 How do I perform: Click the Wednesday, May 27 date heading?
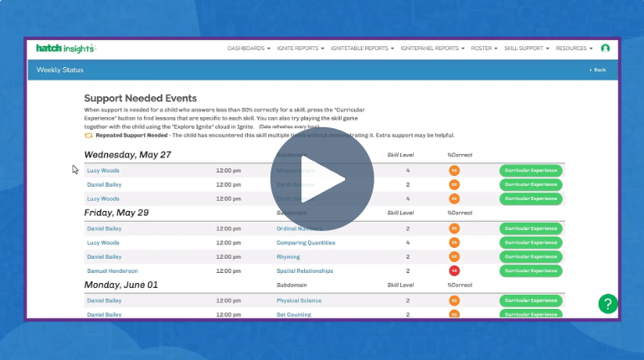pyautogui.click(x=128, y=155)
